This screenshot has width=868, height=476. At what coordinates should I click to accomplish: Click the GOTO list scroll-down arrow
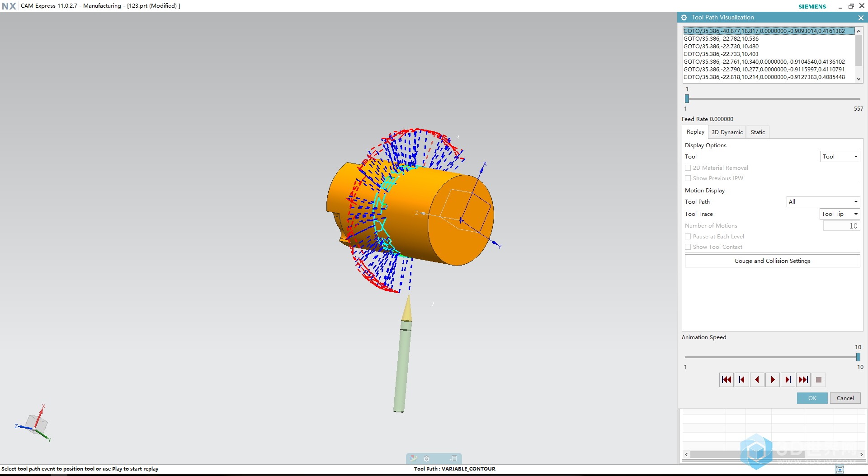(859, 79)
